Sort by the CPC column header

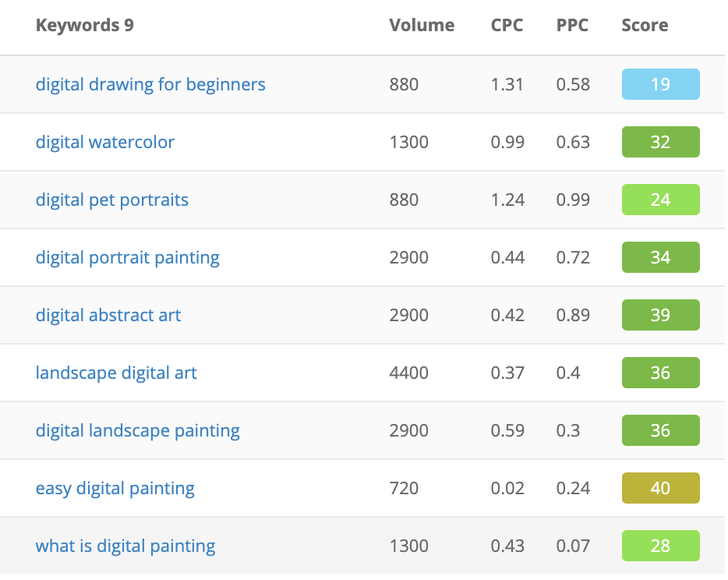(x=507, y=25)
